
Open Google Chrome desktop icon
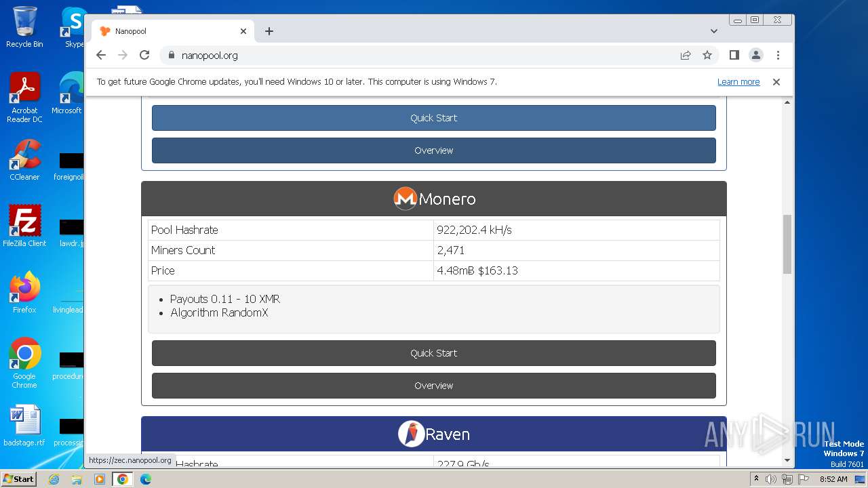tap(24, 363)
